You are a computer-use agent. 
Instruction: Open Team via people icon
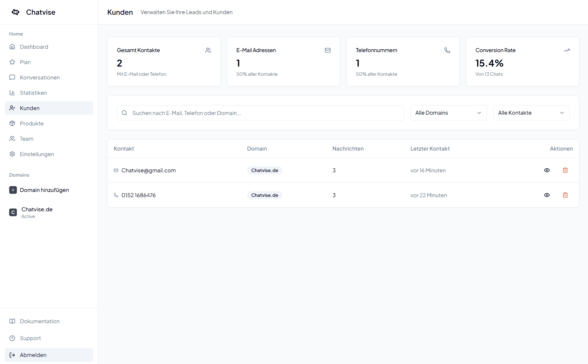[x=12, y=139]
